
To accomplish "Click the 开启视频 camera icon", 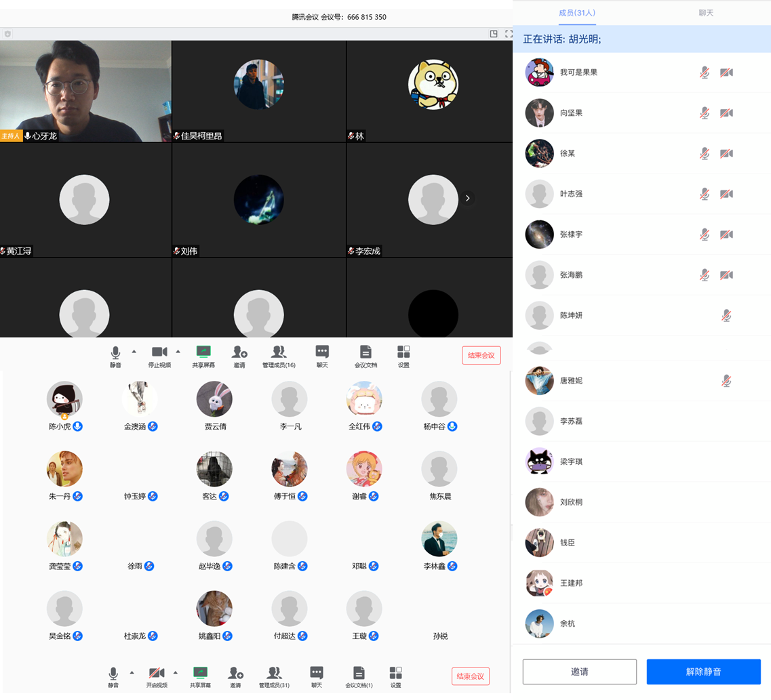I will pos(157,672).
